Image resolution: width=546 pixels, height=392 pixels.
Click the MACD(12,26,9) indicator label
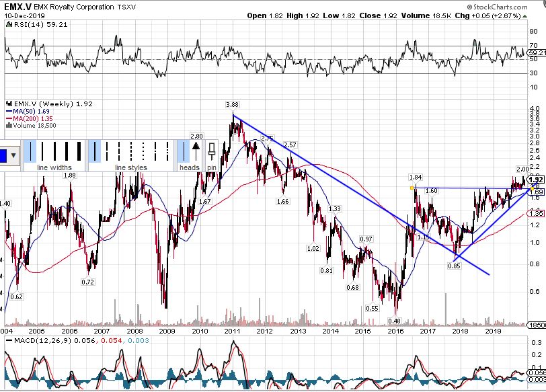(43, 340)
